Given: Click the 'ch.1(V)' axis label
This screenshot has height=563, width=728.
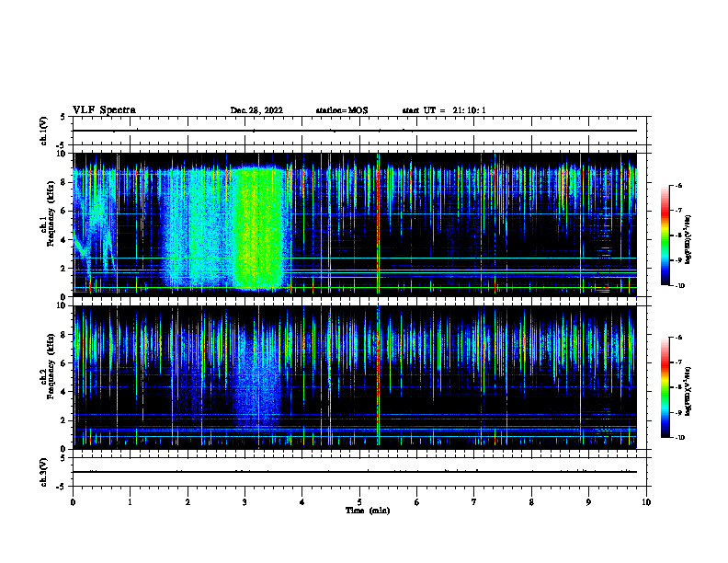Looking at the screenshot, I should (x=43, y=131).
